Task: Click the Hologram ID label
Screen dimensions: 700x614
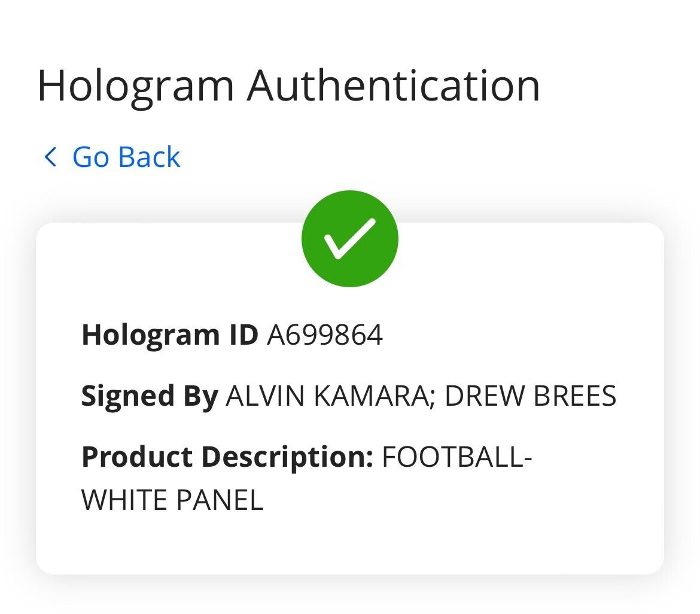Action: (169, 335)
